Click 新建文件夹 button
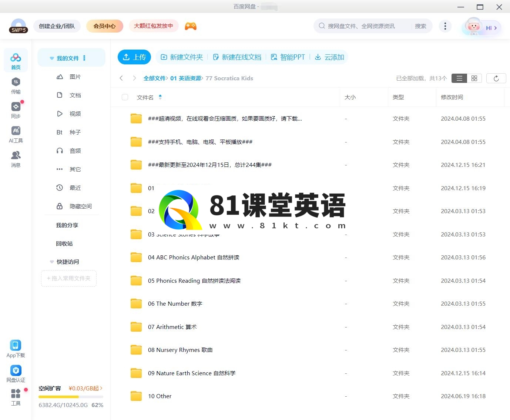Image resolution: width=510 pixels, height=420 pixels. 182,57
